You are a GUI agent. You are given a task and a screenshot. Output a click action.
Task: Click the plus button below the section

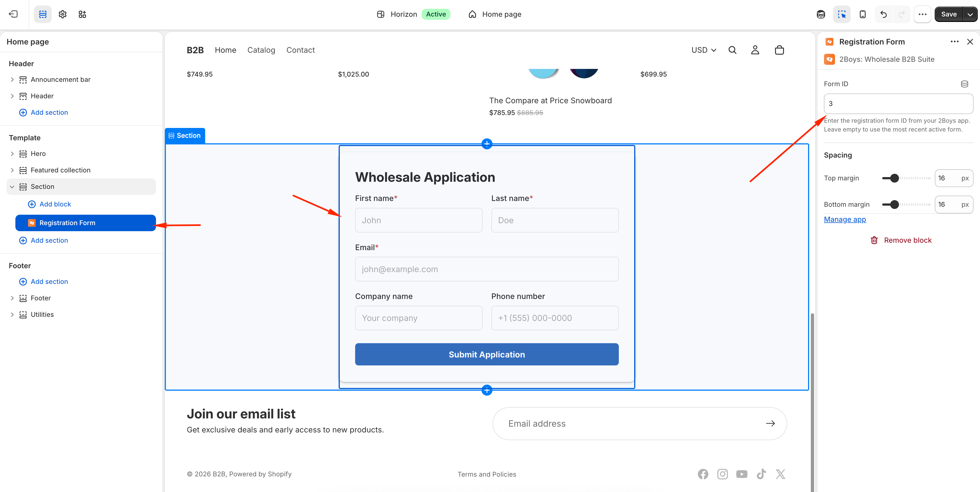coord(487,390)
